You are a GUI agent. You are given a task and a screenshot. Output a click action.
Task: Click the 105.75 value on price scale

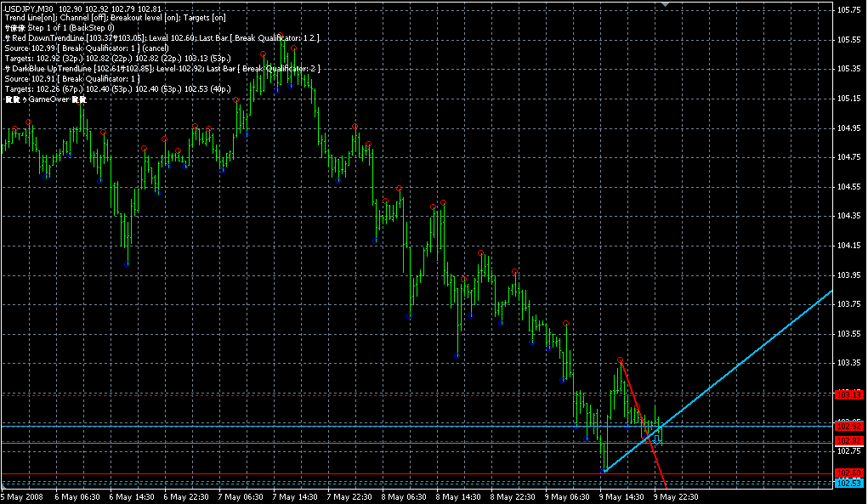(848, 11)
